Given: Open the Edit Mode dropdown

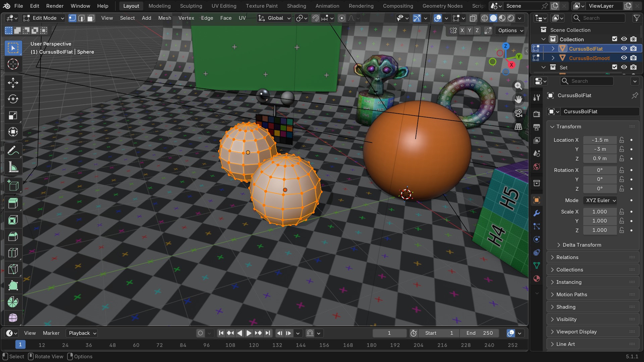Looking at the screenshot, I should point(44,18).
